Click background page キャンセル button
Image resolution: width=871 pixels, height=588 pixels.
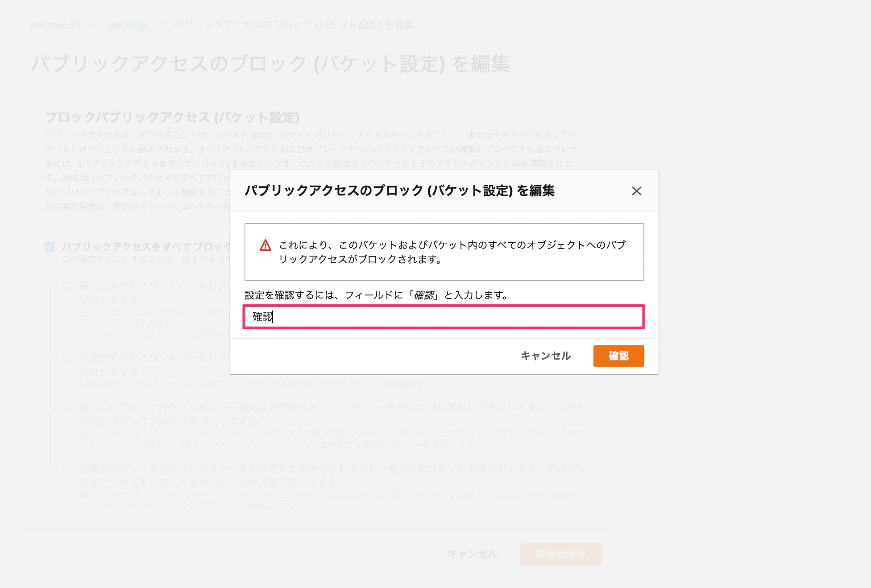pyautogui.click(x=472, y=554)
